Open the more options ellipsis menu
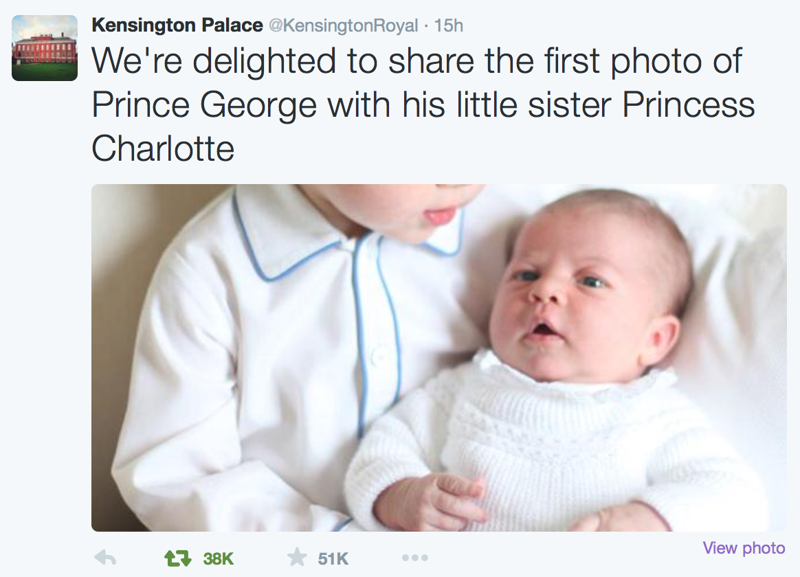Screen dimensions: 800x577 pos(414,558)
